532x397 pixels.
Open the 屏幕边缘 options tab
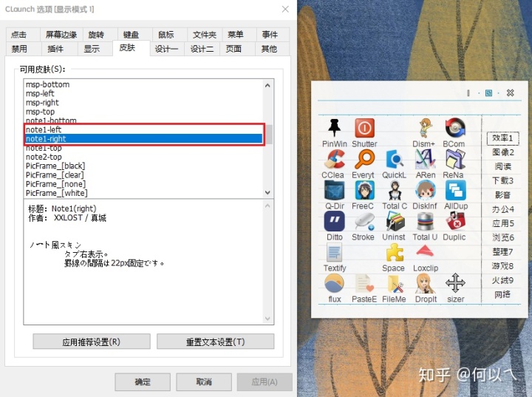point(61,35)
